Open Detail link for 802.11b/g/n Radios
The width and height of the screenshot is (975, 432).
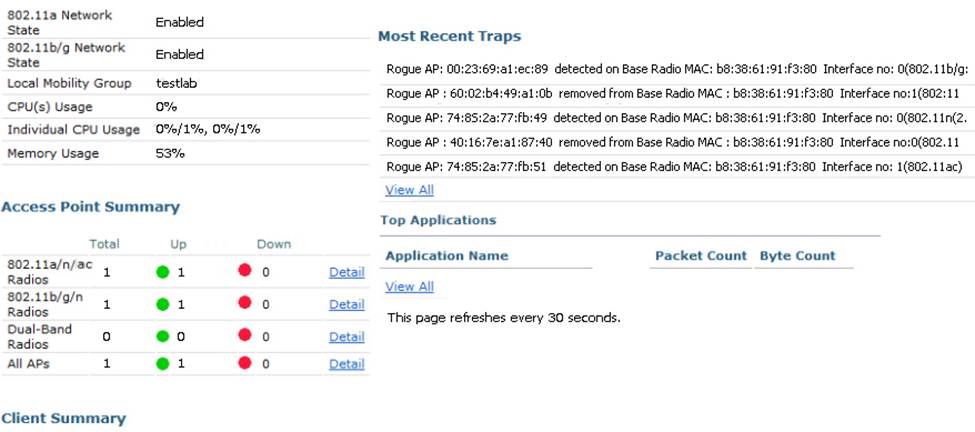coord(346,304)
